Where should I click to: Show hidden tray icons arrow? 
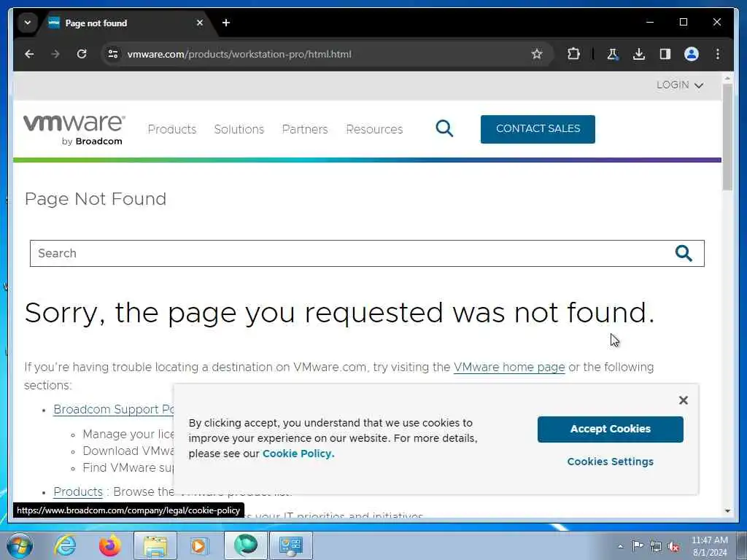click(620, 546)
